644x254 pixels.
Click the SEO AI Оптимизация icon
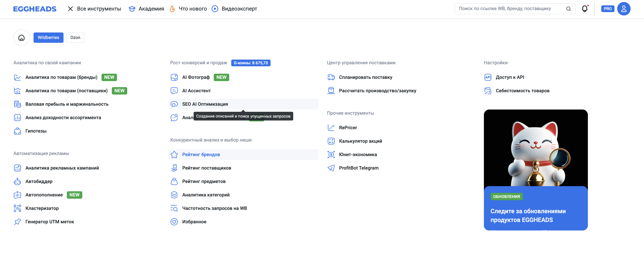click(174, 104)
